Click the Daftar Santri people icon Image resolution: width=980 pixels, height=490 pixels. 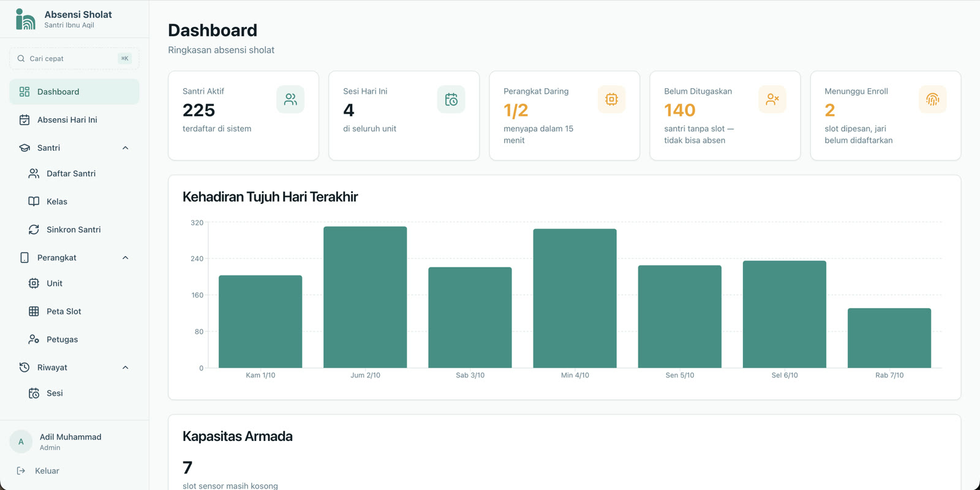click(x=34, y=173)
